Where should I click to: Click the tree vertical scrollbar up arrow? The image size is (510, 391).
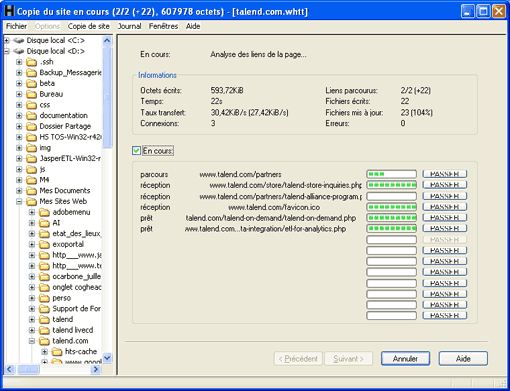point(107,41)
